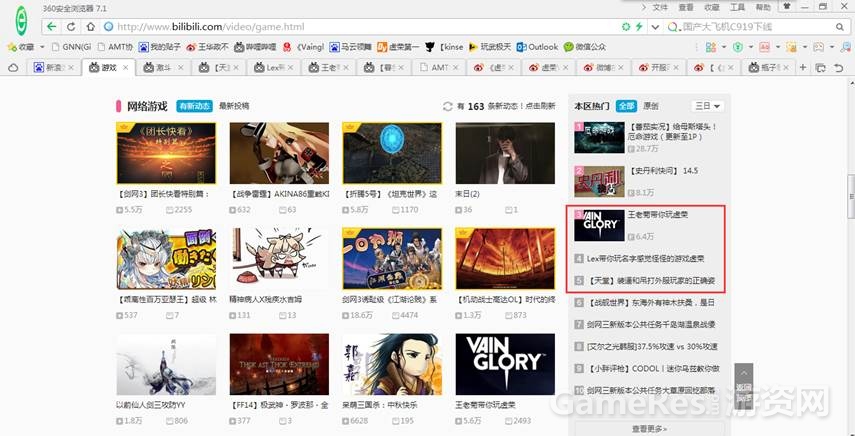Click the refresh icon beside 163 updates
Image resolution: width=855 pixels, height=436 pixels.
point(448,106)
